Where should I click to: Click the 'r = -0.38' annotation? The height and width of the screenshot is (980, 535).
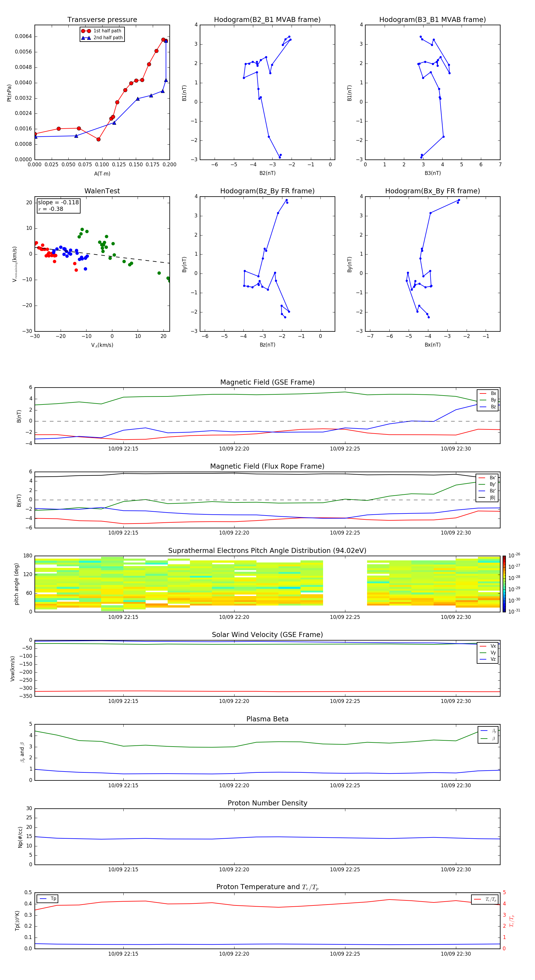coord(51,209)
